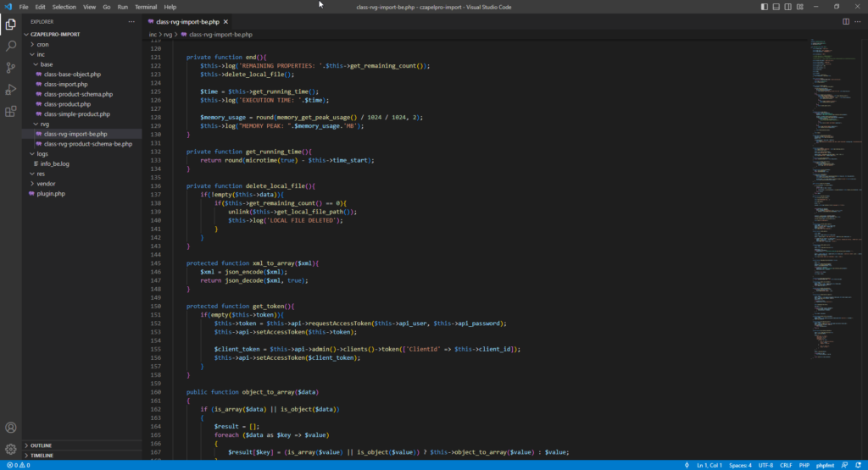Open the Search view in activity bar
This screenshot has width=868, height=470.
[x=10, y=46]
